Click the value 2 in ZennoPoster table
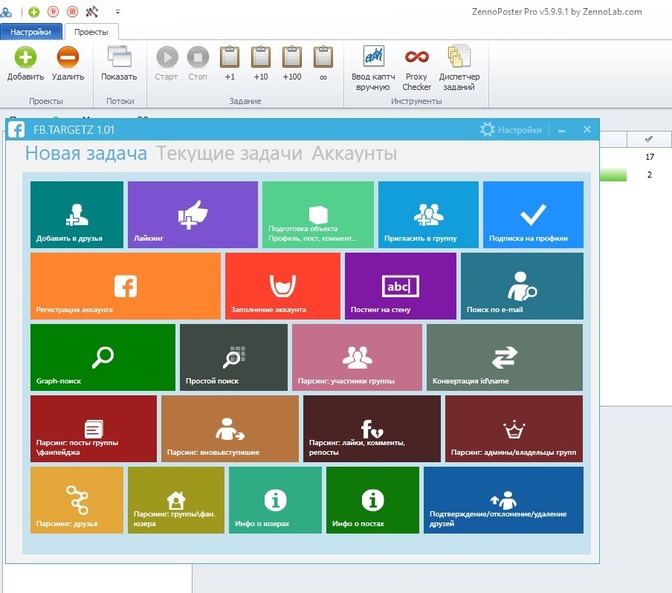 click(650, 175)
